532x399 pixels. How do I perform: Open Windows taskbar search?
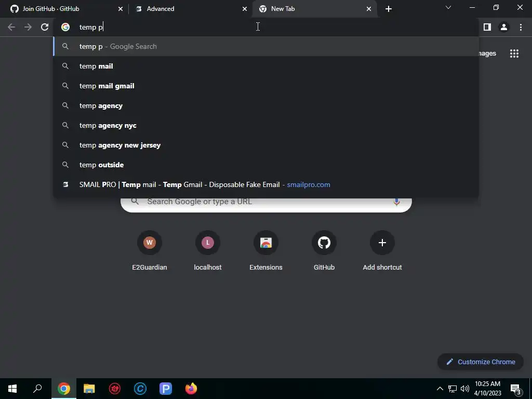point(37,389)
